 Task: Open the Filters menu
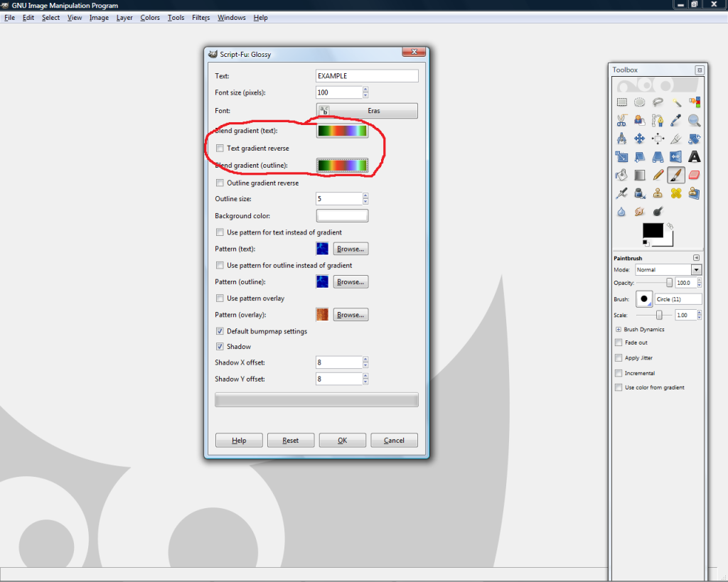click(x=201, y=18)
